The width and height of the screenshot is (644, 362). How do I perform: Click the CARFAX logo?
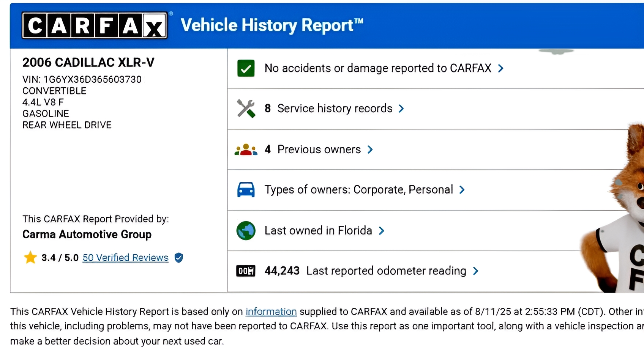click(95, 25)
